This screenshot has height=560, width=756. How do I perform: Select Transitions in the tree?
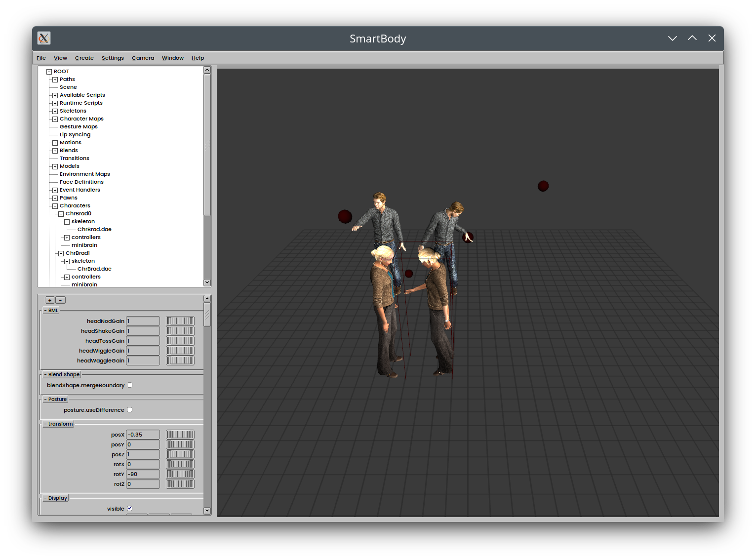[x=74, y=158]
